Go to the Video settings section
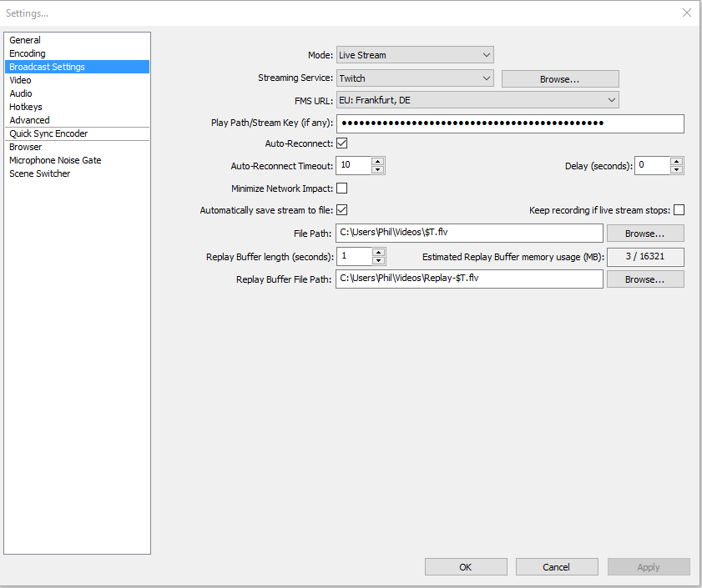 77,80
